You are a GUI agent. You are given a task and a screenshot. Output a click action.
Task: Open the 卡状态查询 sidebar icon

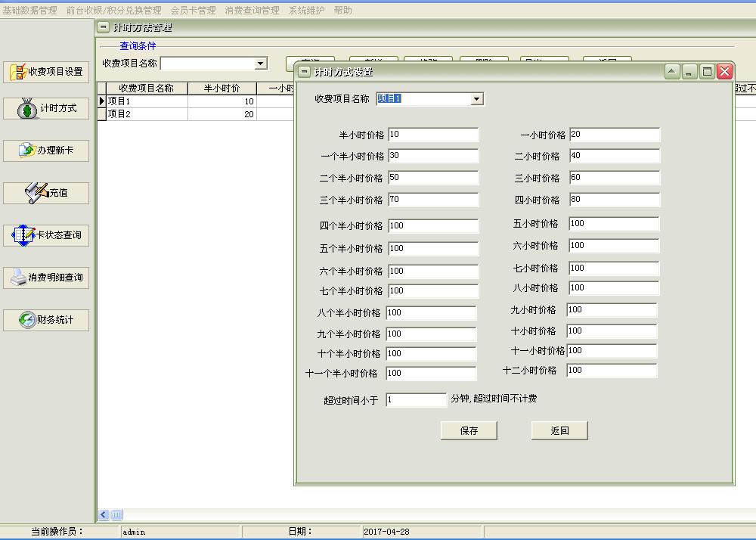point(47,235)
